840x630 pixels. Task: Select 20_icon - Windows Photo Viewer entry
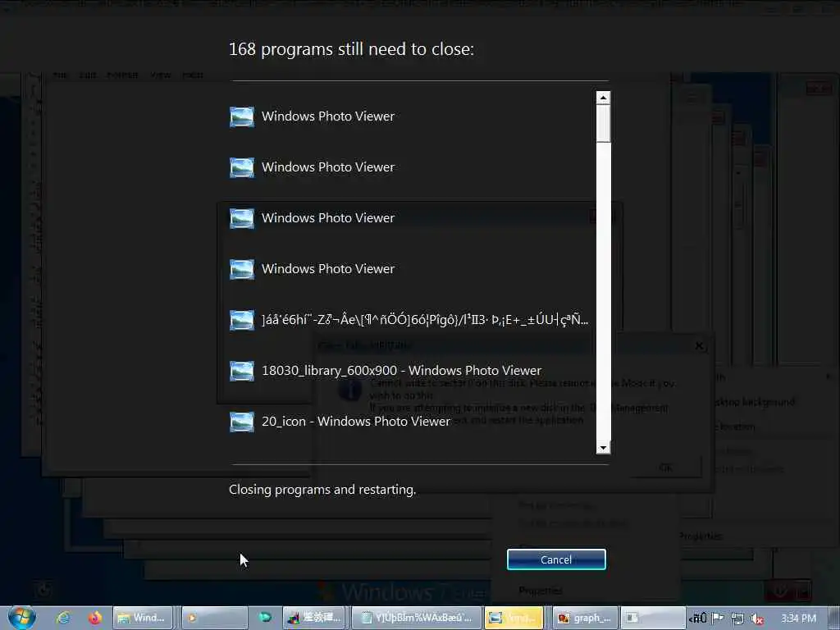point(356,421)
